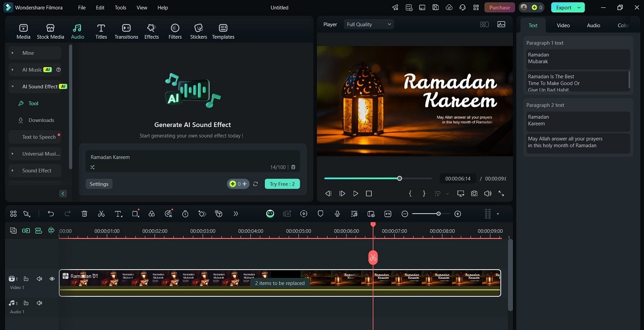The height and width of the screenshot is (330, 644).
Task: Select the Text tool in timeline toolbar
Action: coord(118,214)
